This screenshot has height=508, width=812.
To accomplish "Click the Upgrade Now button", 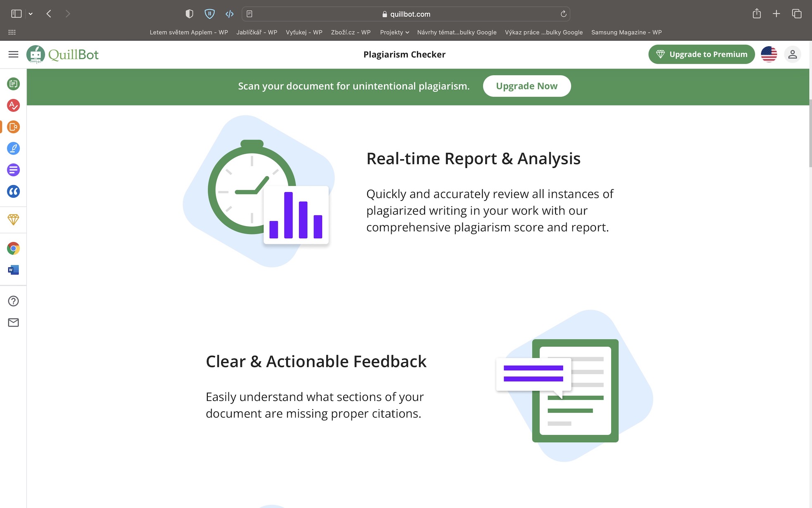I will [527, 86].
